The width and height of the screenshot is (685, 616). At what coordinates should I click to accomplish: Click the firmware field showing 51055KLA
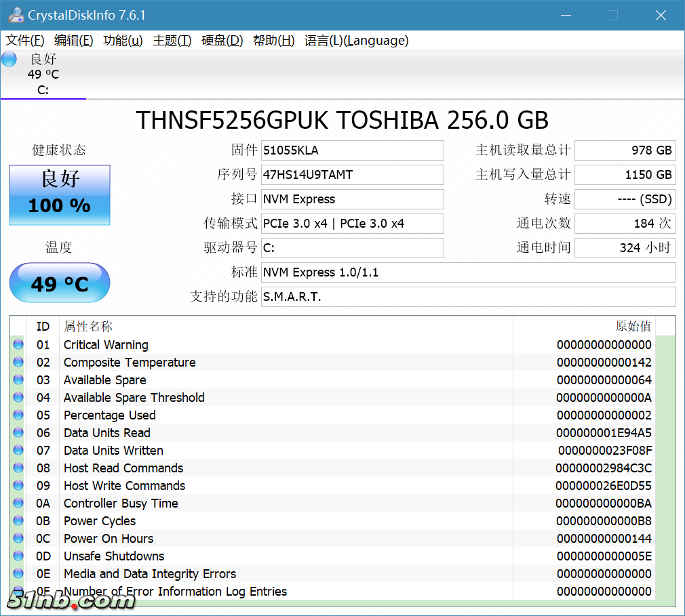pos(353,150)
